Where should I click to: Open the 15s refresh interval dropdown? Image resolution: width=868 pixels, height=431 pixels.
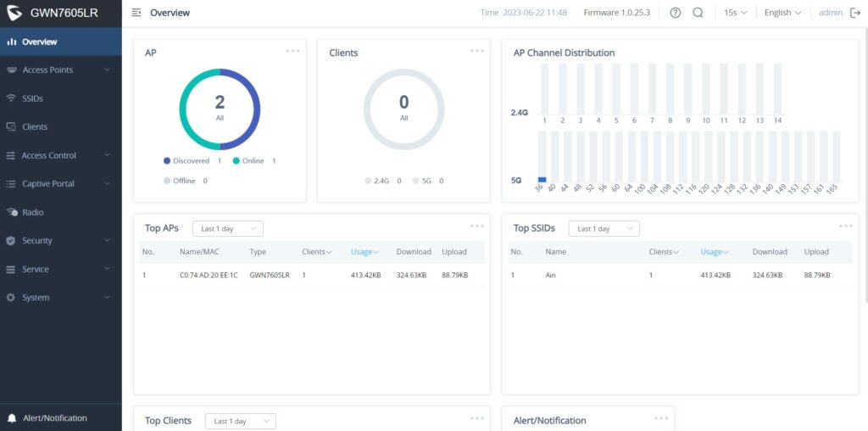pyautogui.click(x=736, y=13)
